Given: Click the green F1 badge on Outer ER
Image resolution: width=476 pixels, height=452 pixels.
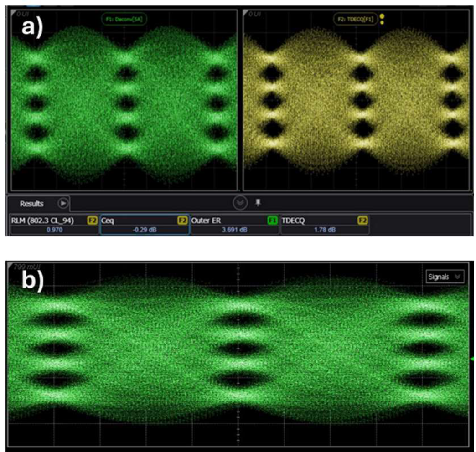Looking at the screenshot, I should point(272,220).
